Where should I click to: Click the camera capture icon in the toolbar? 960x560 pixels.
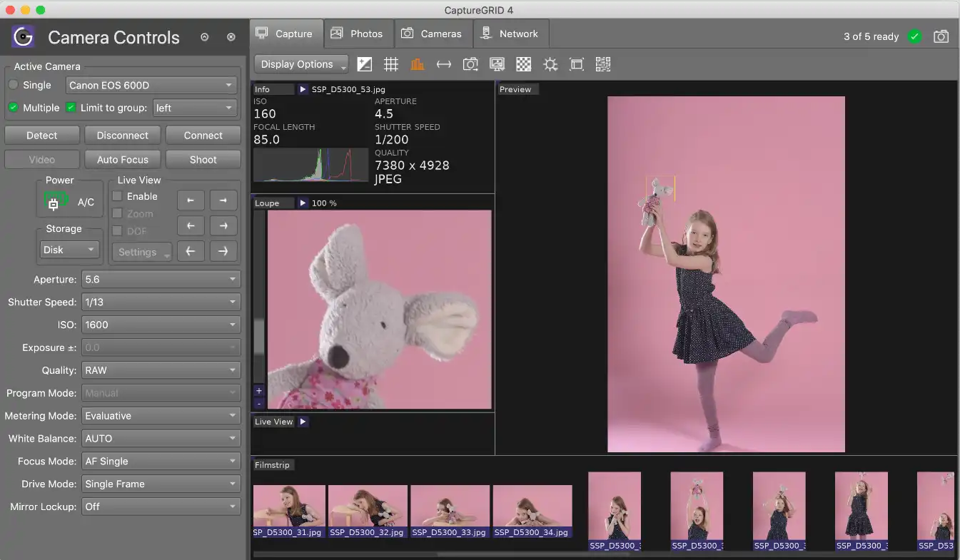point(470,63)
